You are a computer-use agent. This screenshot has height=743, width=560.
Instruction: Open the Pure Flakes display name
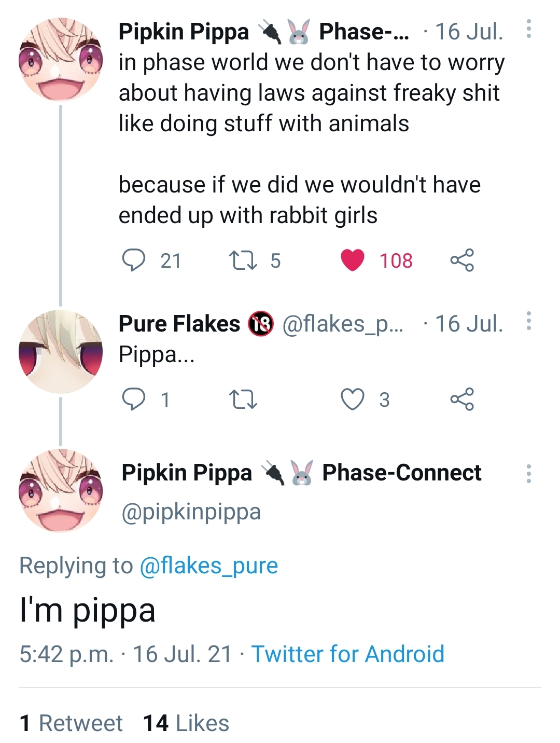click(179, 324)
